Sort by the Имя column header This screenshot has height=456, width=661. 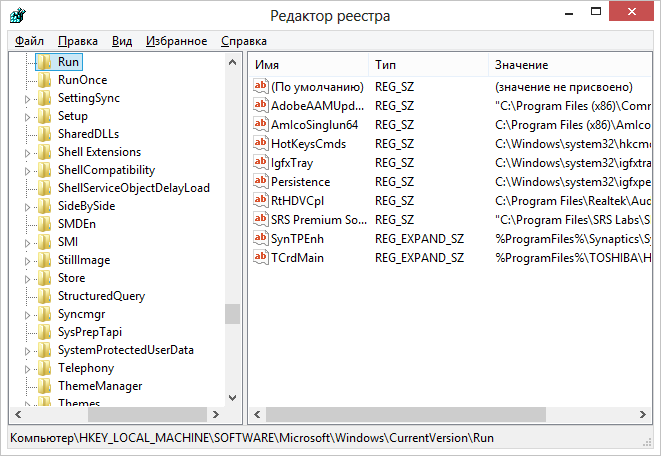[310, 65]
